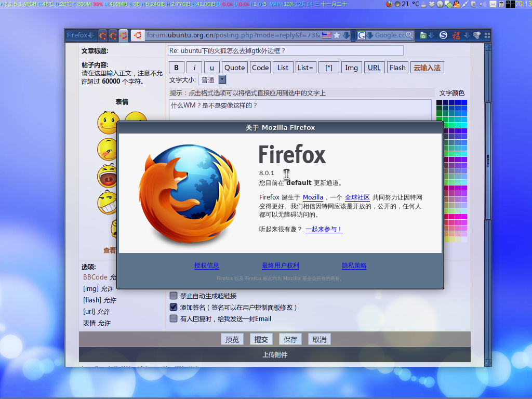The height and width of the screenshot is (399, 532).
Task: Click the Quote BBCode button
Action: click(235, 68)
